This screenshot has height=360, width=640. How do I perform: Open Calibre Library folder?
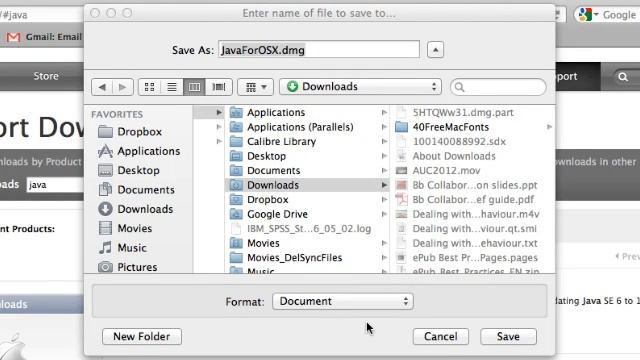pos(307,142)
